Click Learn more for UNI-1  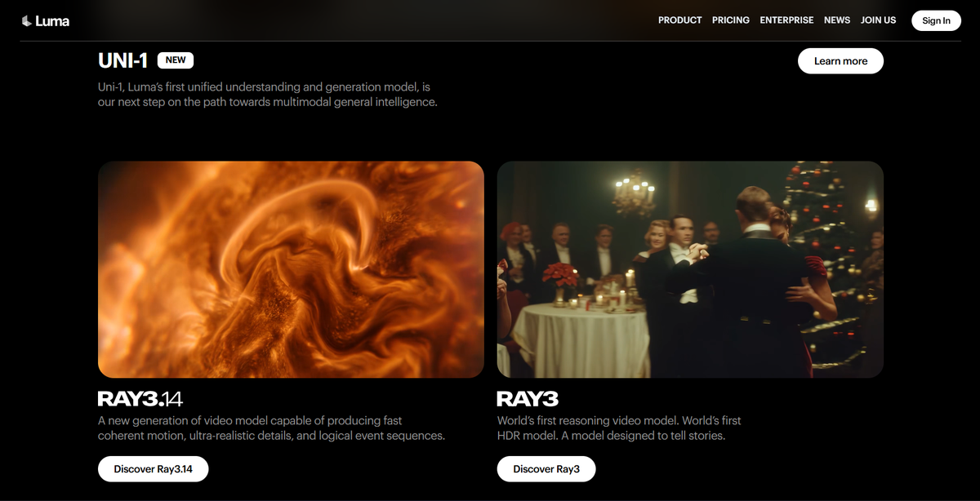click(840, 61)
